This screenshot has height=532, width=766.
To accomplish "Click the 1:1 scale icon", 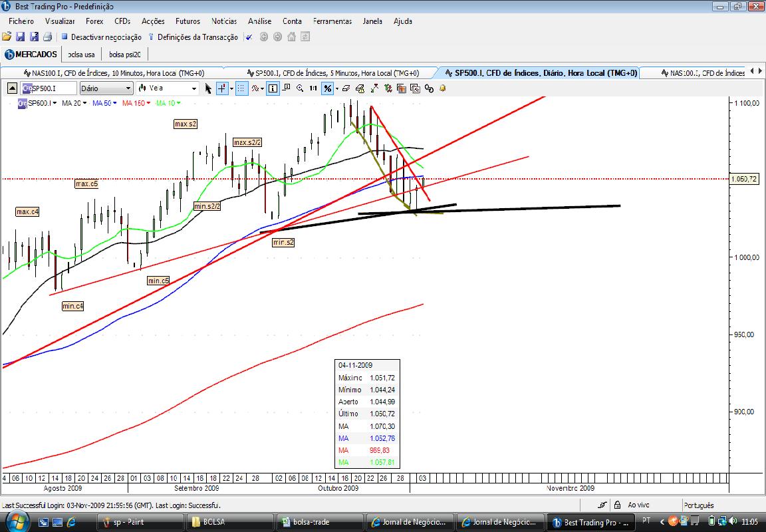I will click(313, 88).
